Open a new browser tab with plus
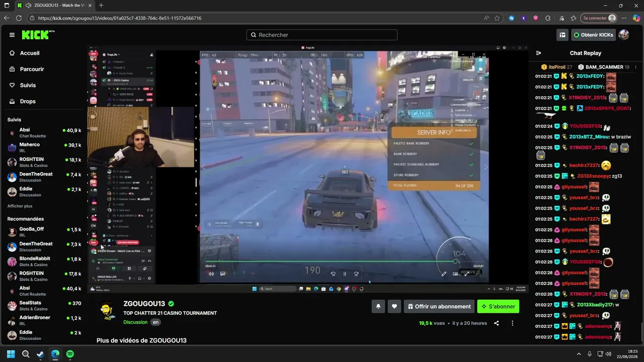Viewport: 644px width, 362px height. (101, 6)
